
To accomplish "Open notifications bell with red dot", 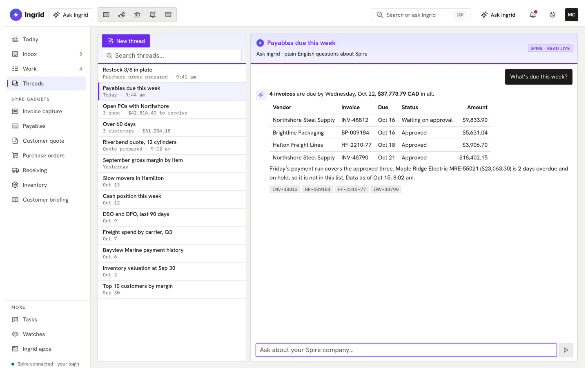I will [x=533, y=15].
